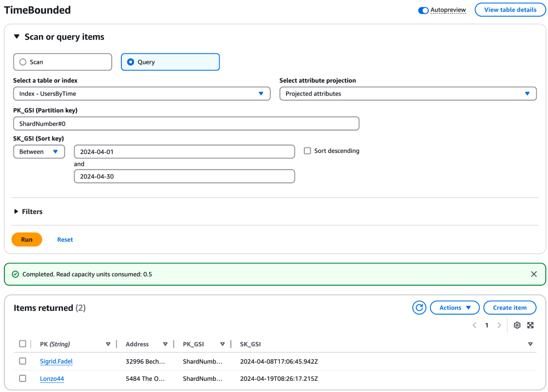This screenshot has width=548, height=392.
Task: Change the Between condition dropdown
Action: (x=39, y=151)
